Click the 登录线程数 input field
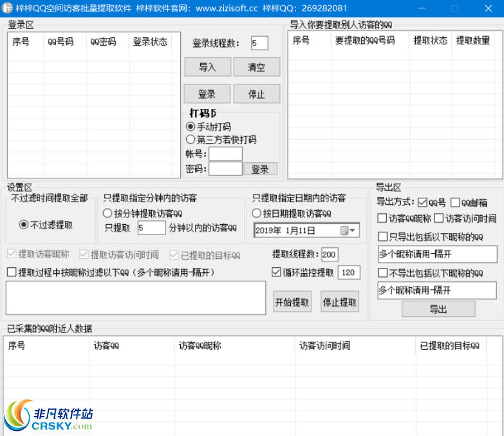This screenshot has width=504, height=436. pyautogui.click(x=259, y=43)
